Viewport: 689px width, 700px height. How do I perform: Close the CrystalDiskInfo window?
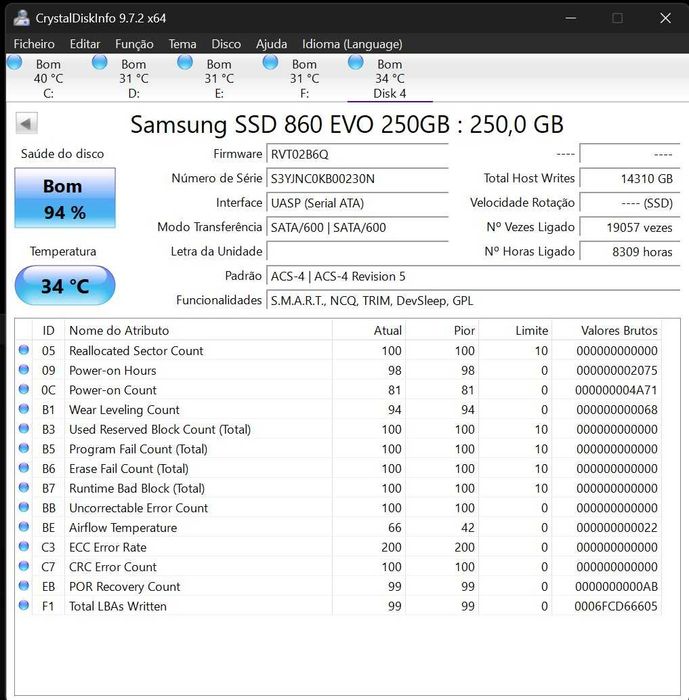665,18
